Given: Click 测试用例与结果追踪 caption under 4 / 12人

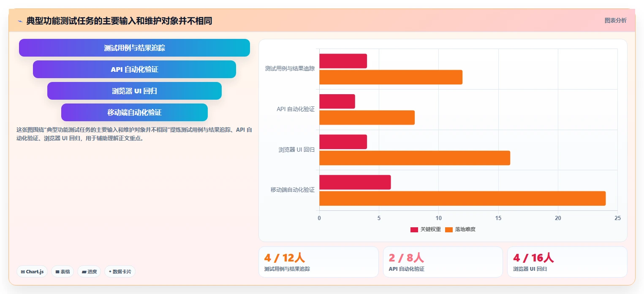Looking at the screenshot, I should (x=287, y=269).
